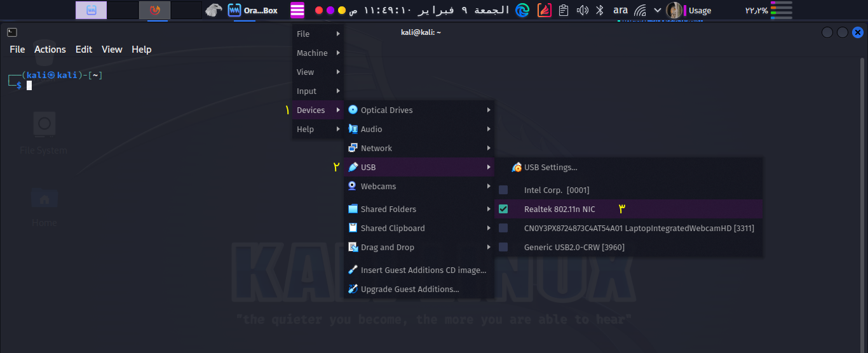This screenshot has width=868, height=353.
Task: Open the clipboard manager tray icon
Action: (563, 10)
